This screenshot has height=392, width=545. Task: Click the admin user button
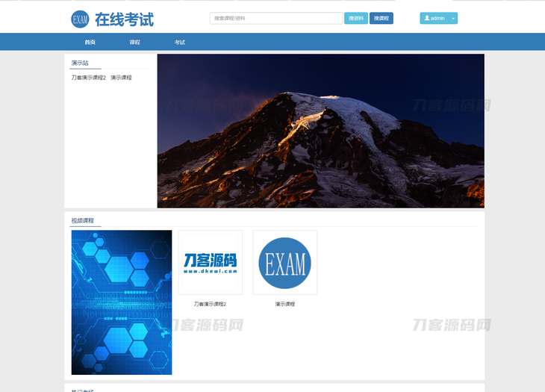[434, 18]
